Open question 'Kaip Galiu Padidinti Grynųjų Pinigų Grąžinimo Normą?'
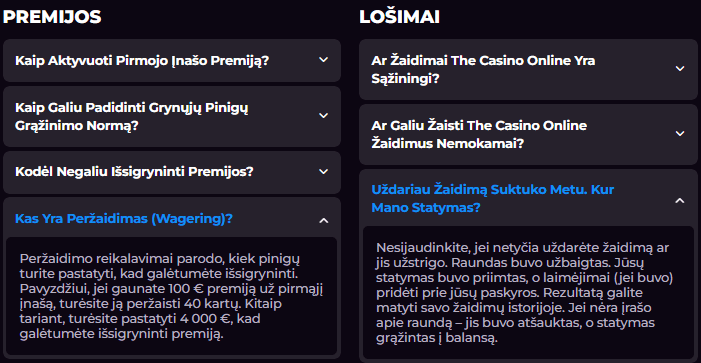This screenshot has height=363, width=701. pyautogui.click(x=172, y=116)
